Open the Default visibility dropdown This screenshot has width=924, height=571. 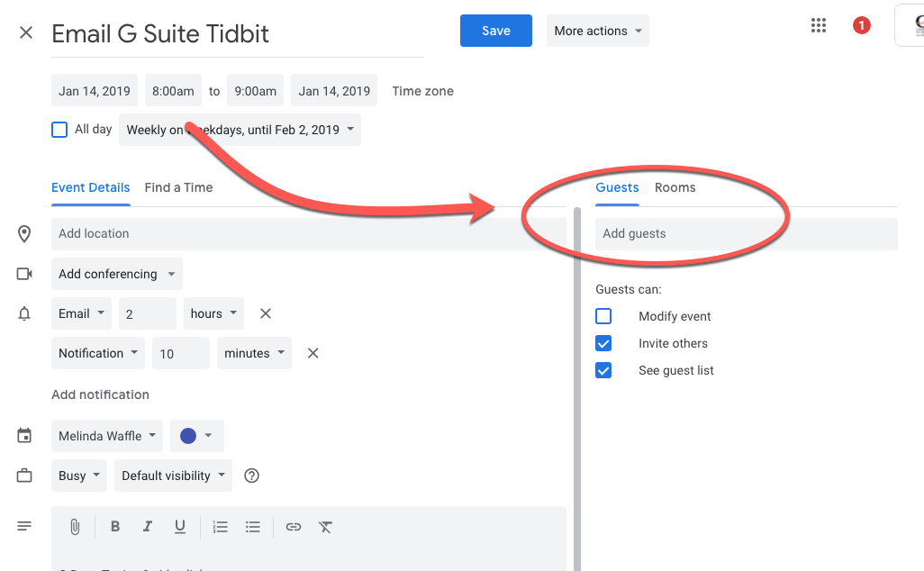[173, 476]
